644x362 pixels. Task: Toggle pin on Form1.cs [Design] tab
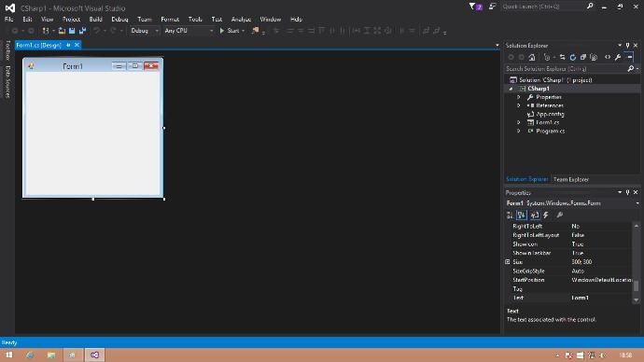click(68, 45)
